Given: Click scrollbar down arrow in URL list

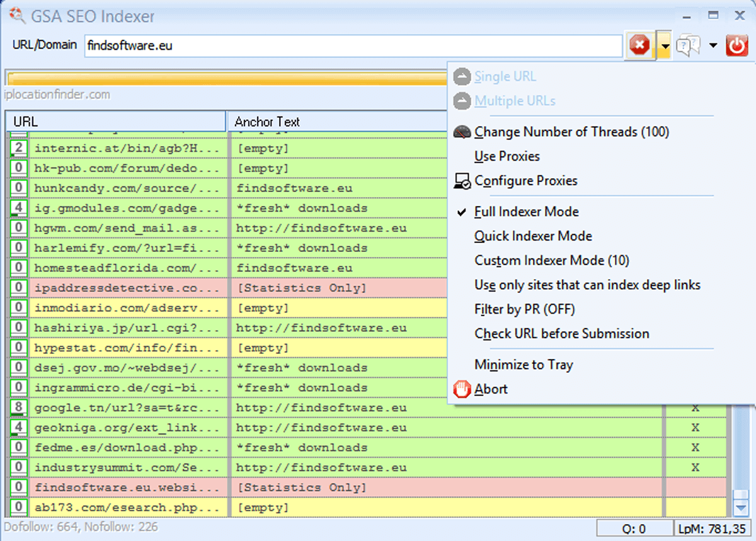Looking at the screenshot, I should click(740, 506).
